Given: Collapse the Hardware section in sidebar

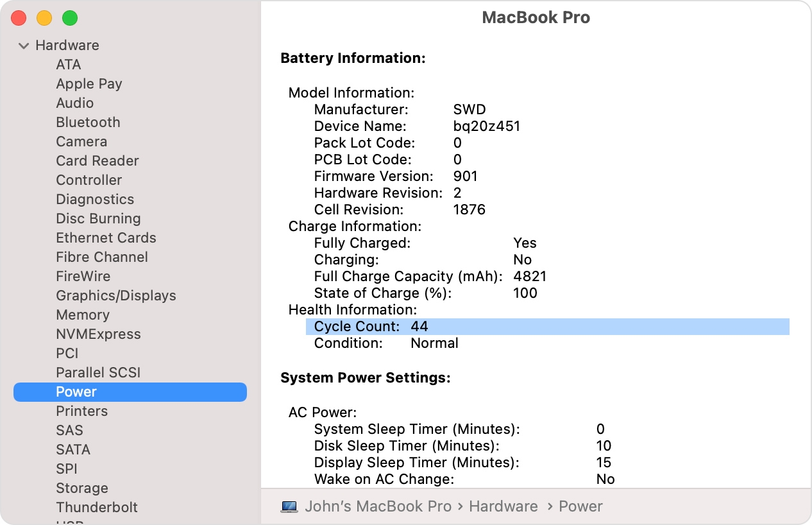Looking at the screenshot, I should pos(24,45).
